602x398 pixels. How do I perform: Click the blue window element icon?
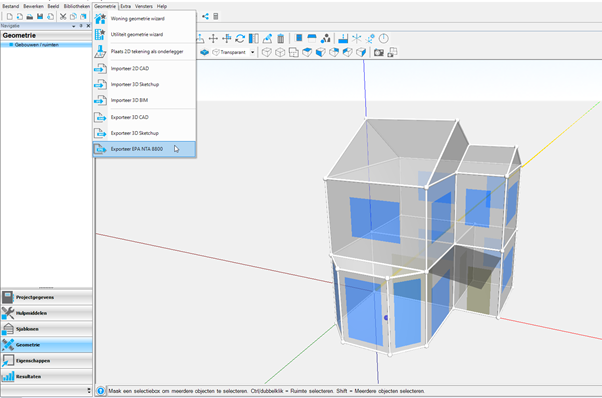299,38
